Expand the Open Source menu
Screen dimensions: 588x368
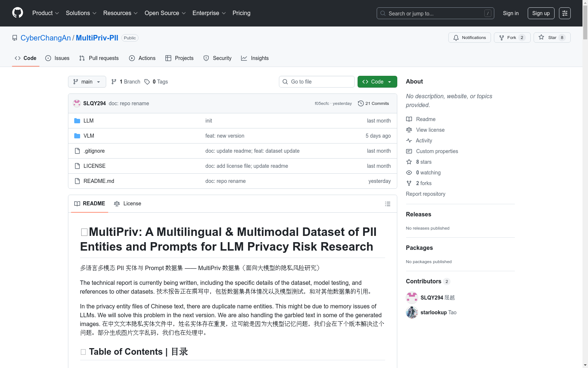coord(165,13)
